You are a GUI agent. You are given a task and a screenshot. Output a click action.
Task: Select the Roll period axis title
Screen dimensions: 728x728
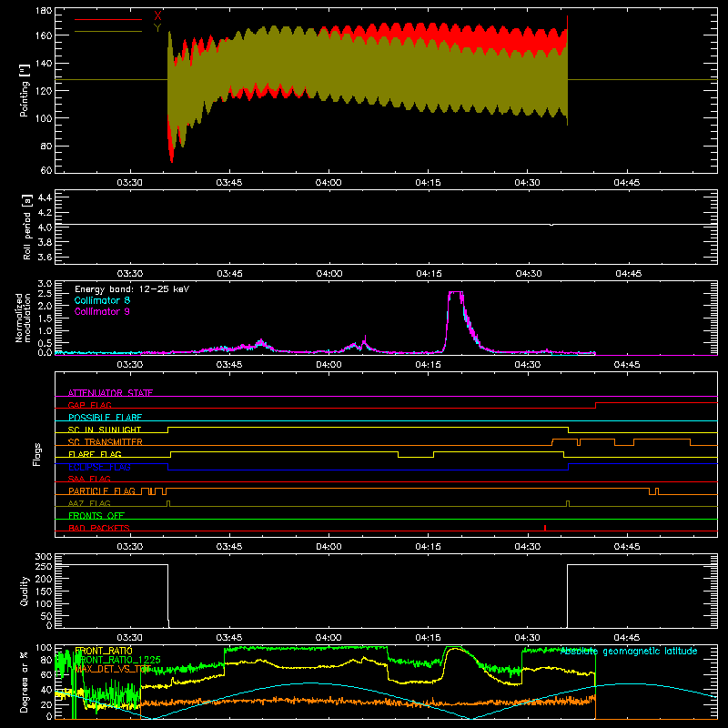coord(26,227)
